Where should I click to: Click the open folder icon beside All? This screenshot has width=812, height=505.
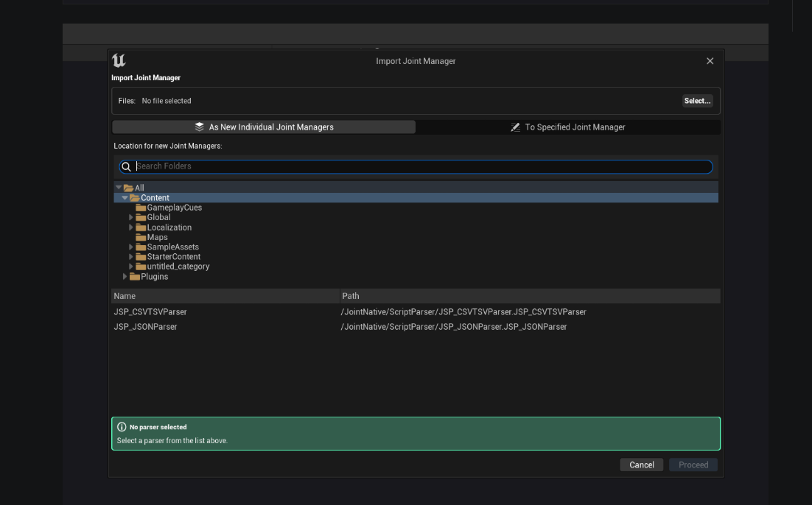click(x=128, y=188)
